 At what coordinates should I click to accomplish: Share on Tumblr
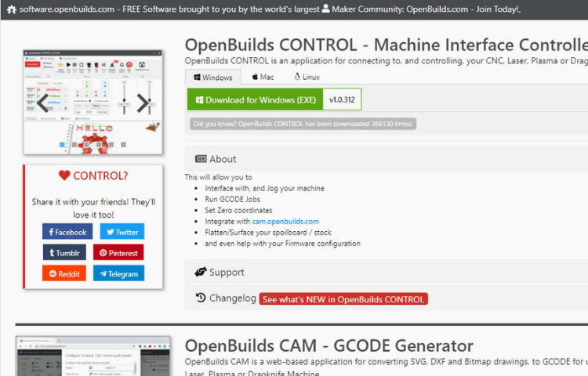[x=64, y=253]
